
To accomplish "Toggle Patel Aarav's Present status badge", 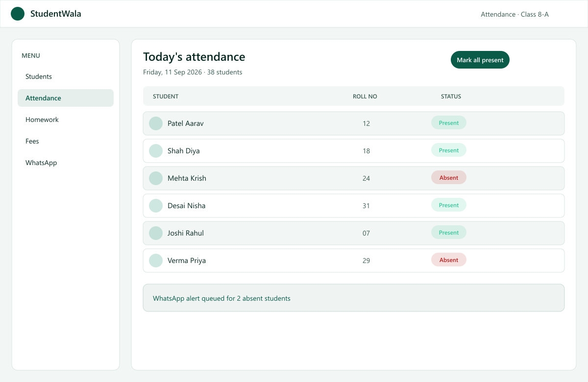I will [x=449, y=123].
